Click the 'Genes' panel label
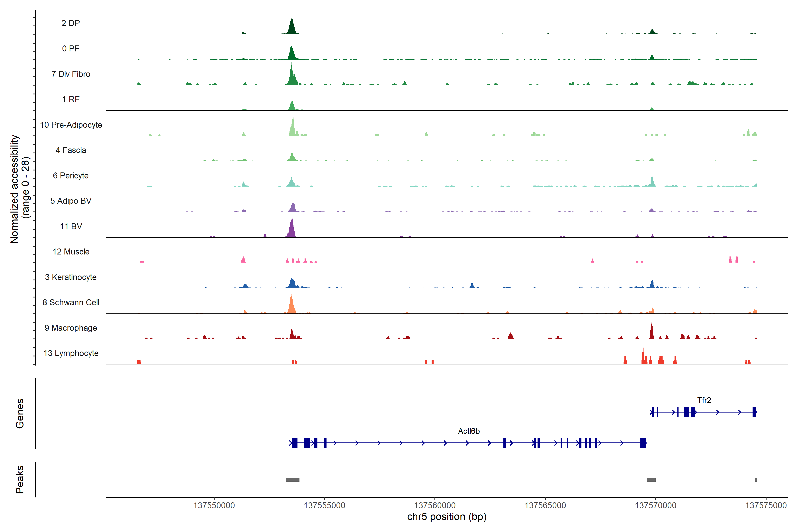 [20, 414]
